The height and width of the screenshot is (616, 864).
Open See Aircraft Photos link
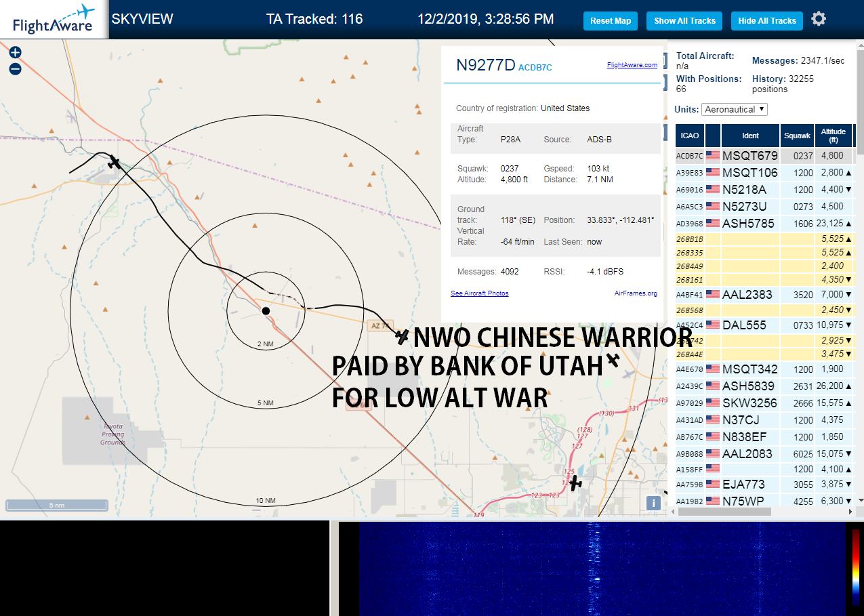pos(480,293)
